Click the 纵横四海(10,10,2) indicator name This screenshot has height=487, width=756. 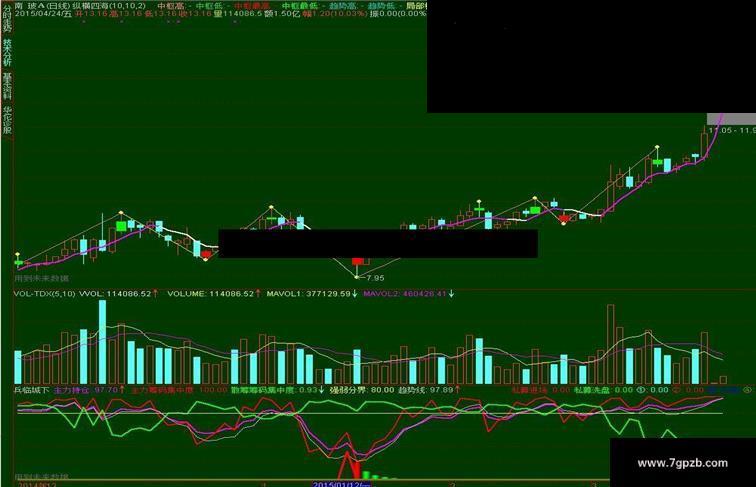pyautogui.click(x=109, y=6)
